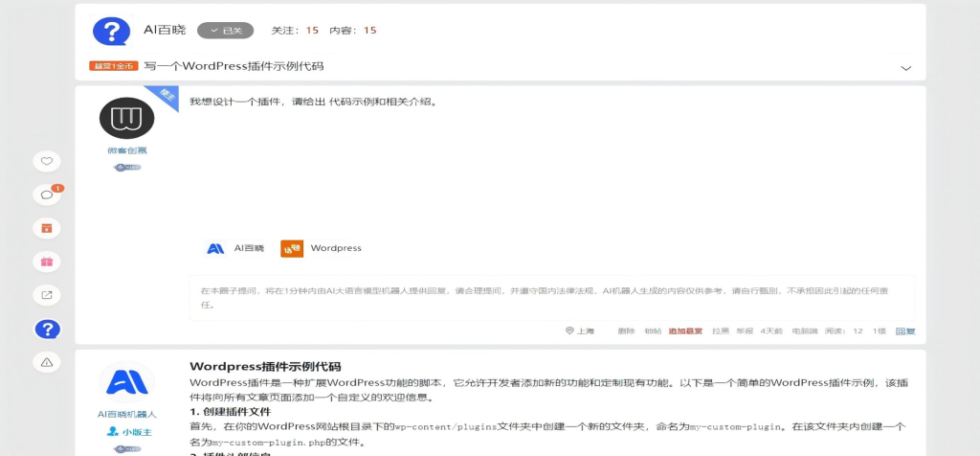Click the 锁帖 lock-post action
Screen dimensions: 980x456
pos(653,331)
